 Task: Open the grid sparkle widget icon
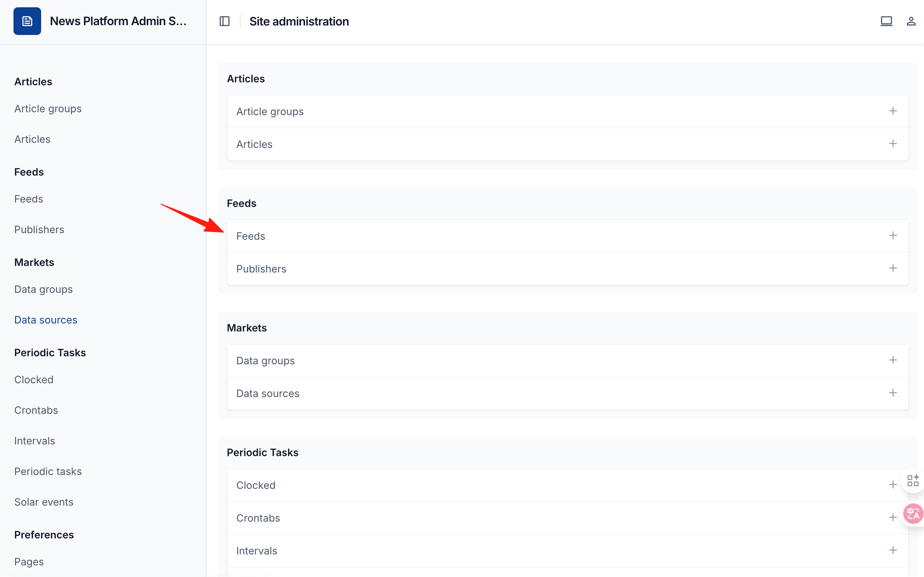[913, 481]
